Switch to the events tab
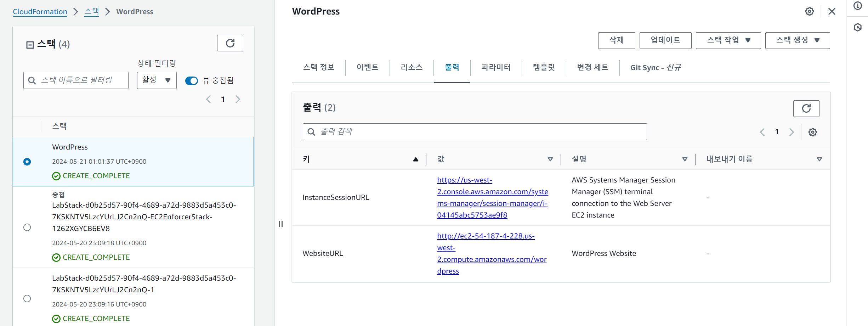Image resolution: width=868 pixels, height=326 pixels. 368,67
